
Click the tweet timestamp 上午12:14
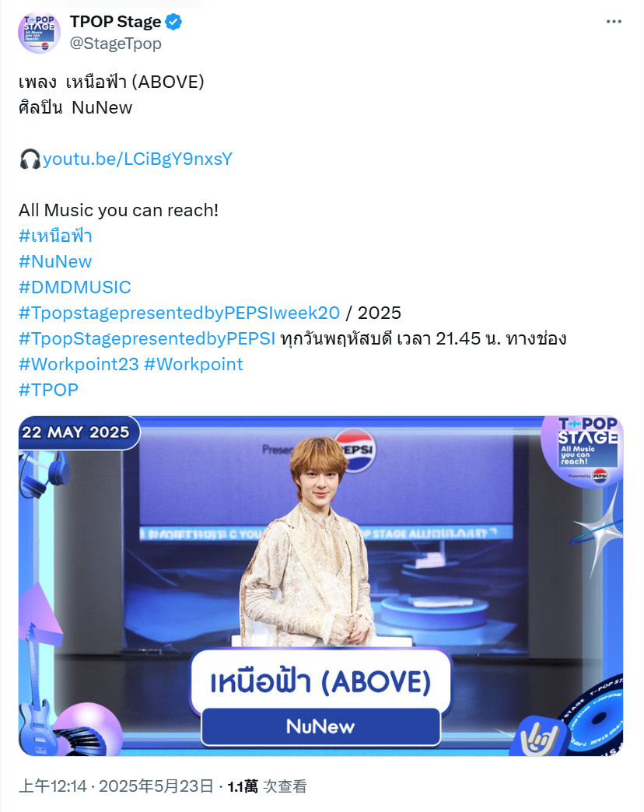click(x=53, y=786)
